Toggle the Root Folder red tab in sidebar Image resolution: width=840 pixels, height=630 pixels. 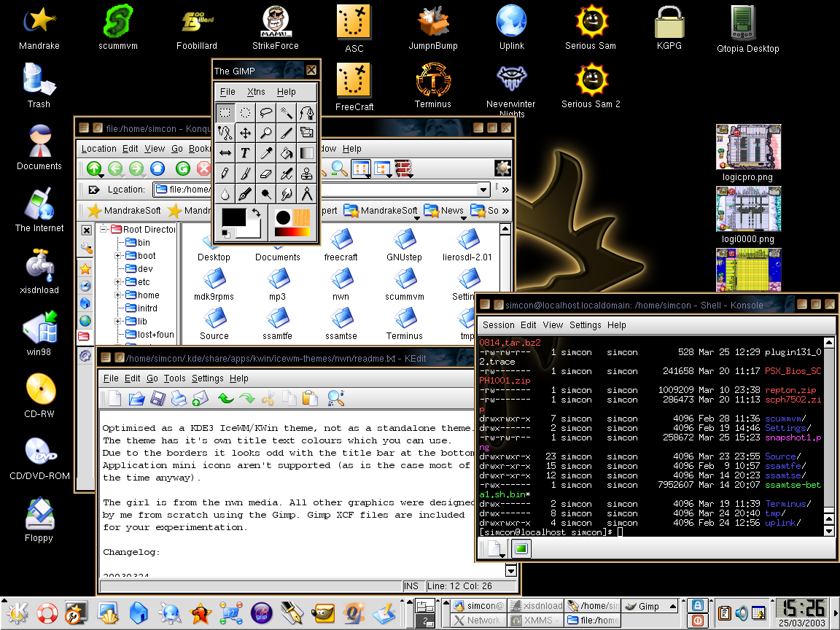coord(84,336)
